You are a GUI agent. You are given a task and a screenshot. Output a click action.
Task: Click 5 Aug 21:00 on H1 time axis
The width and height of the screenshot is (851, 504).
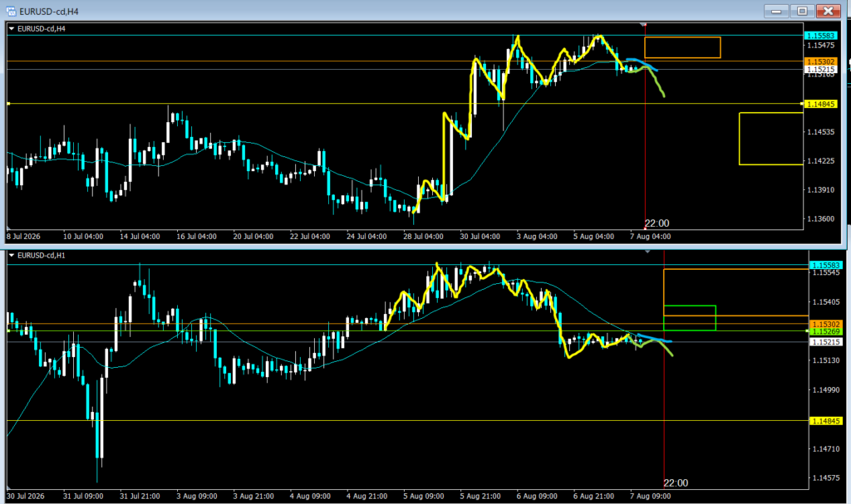[x=480, y=496]
